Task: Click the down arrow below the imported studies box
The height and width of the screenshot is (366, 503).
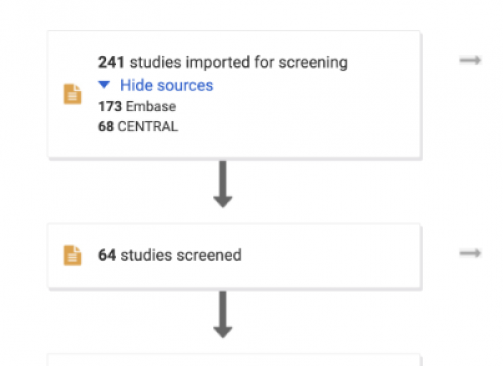Action: [223, 184]
